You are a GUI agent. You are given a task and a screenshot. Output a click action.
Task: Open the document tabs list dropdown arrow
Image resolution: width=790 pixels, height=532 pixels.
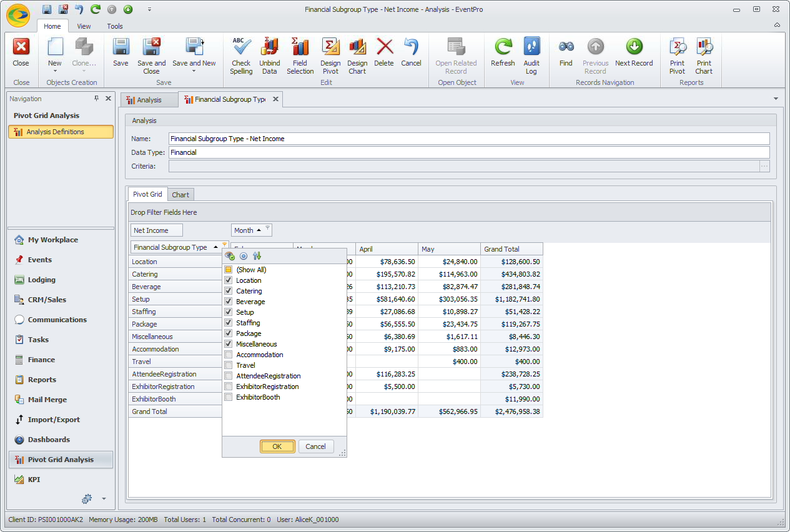pyautogui.click(x=776, y=99)
